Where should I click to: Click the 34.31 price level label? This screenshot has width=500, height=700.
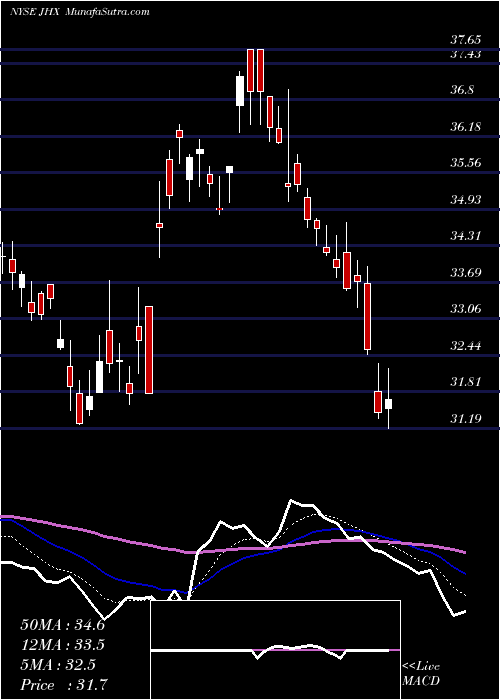coord(466,235)
